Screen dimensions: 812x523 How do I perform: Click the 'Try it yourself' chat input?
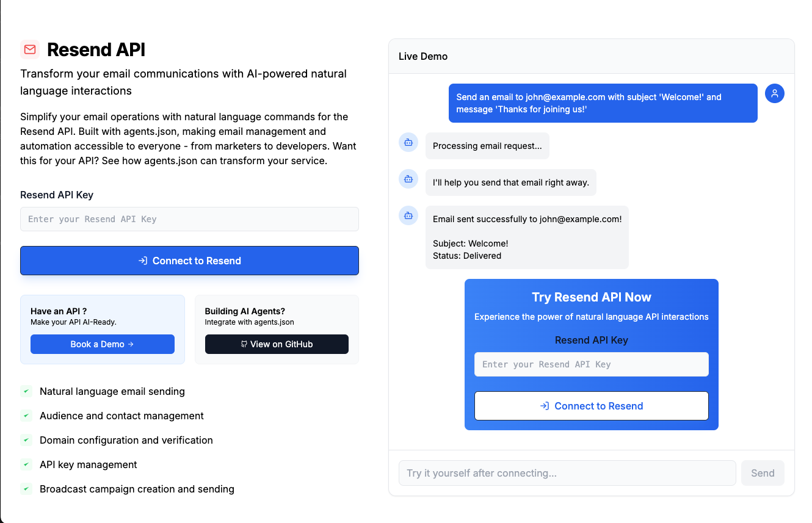tap(567, 473)
